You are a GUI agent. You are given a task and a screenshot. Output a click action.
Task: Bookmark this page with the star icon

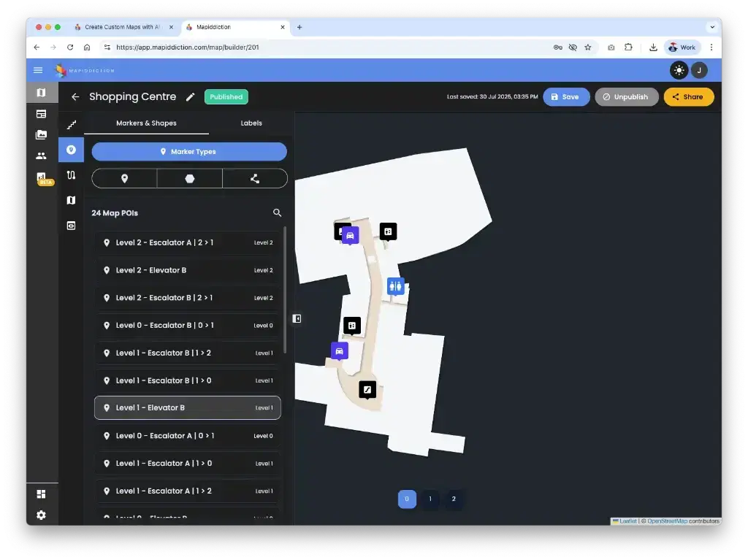pos(588,47)
